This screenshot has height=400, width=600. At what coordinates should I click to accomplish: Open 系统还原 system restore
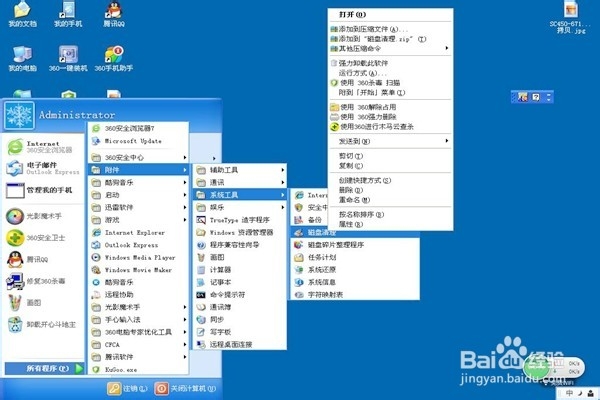click(x=355, y=270)
